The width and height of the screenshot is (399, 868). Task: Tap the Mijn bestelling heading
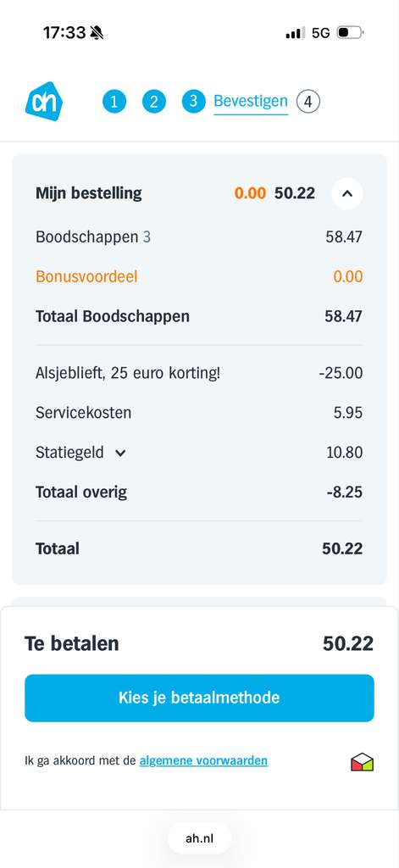pos(89,193)
